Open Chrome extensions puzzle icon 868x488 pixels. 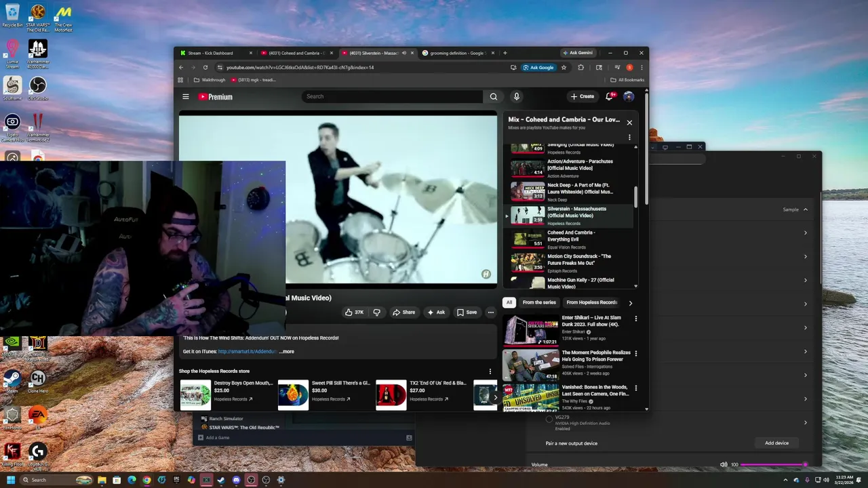click(580, 67)
